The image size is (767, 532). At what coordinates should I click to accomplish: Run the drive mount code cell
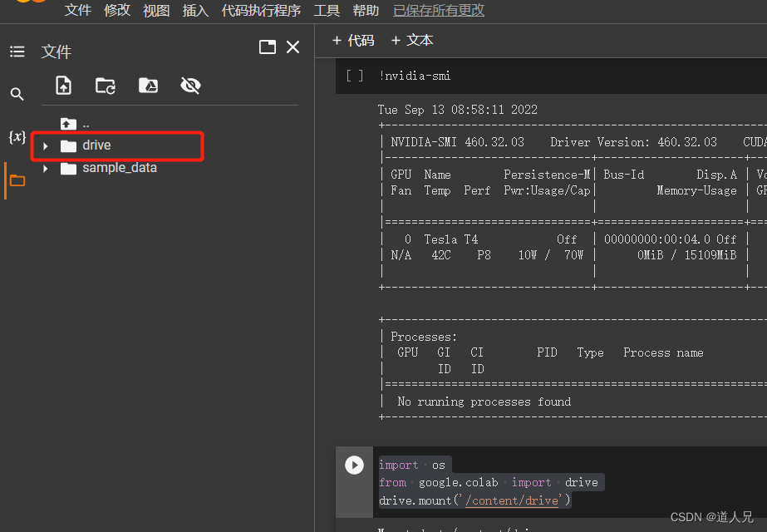(x=354, y=465)
